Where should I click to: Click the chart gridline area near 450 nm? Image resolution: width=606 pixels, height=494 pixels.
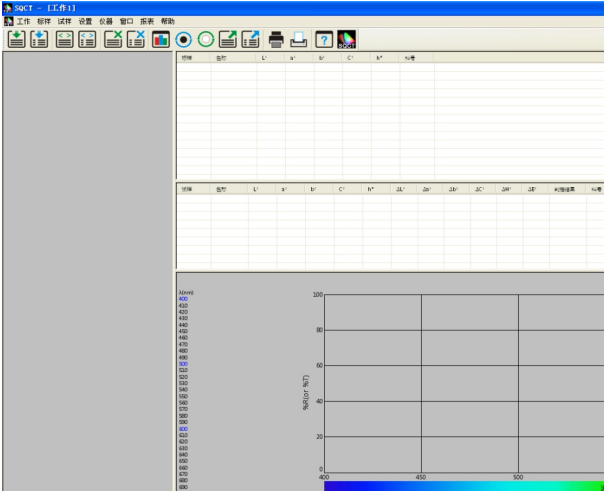(x=421, y=380)
